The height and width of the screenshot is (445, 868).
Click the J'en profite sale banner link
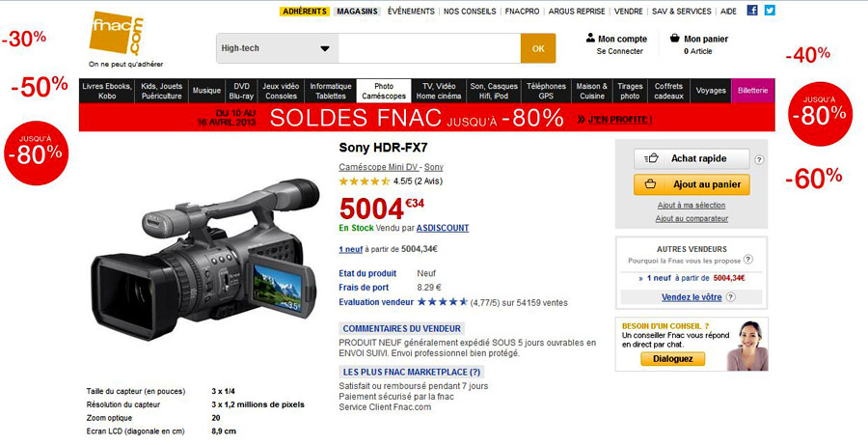pyautogui.click(x=614, y=119)
